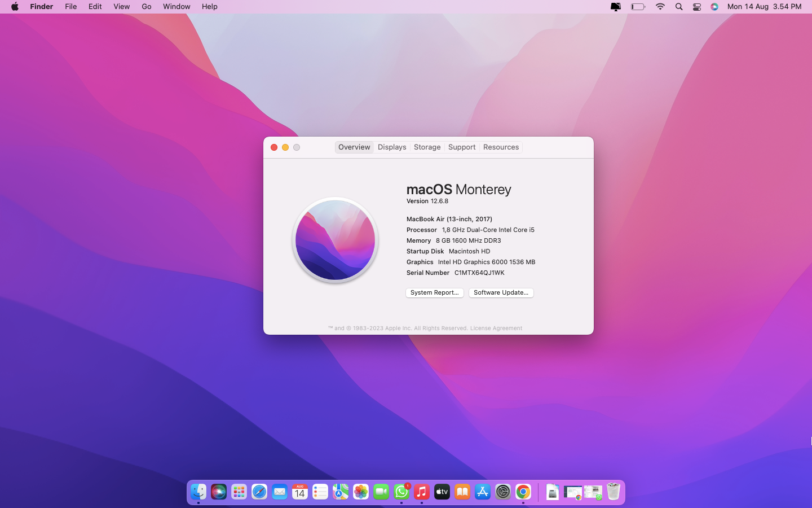This screenshot has height=508, width=812.
Task: Open the Photos app in the Dock
Action: 361,492
